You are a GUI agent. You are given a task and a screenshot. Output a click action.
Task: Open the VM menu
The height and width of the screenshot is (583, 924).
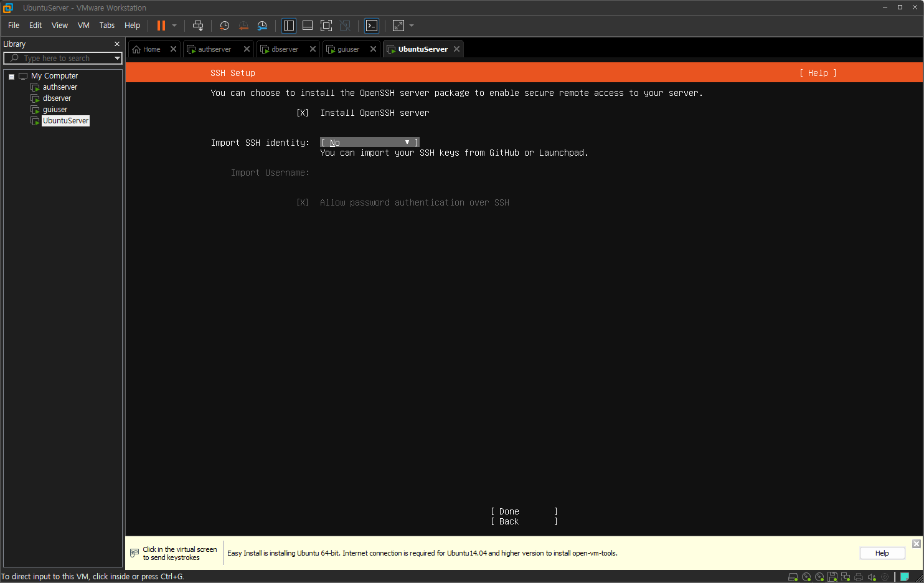pyautogui.click(x=83, y=26)
